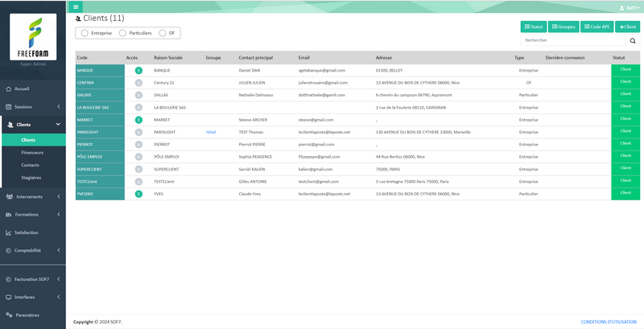Click the search magnifier icon
The height and width of the screenshot is (329, 644).
coord(632,40)
